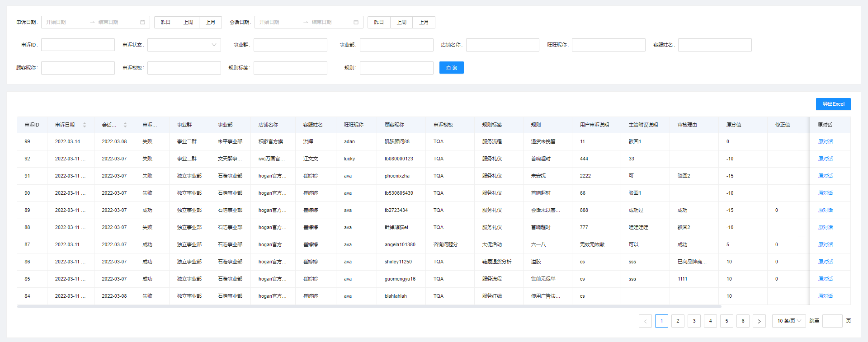Select 上周 for 会话日期
Image resolution: width=868 pixels, height=342 pixels.
click(x=401, y=22)
